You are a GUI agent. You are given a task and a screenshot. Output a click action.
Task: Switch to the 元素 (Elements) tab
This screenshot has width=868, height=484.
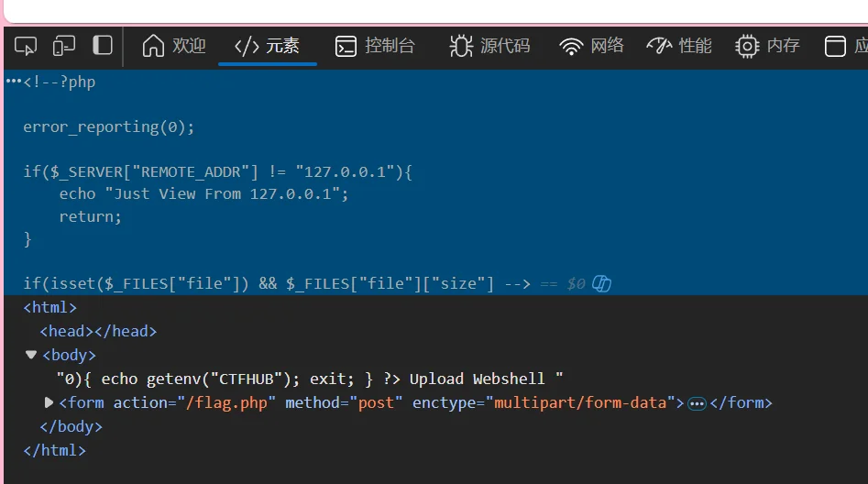pyautogui.click(x=267, y=46)
